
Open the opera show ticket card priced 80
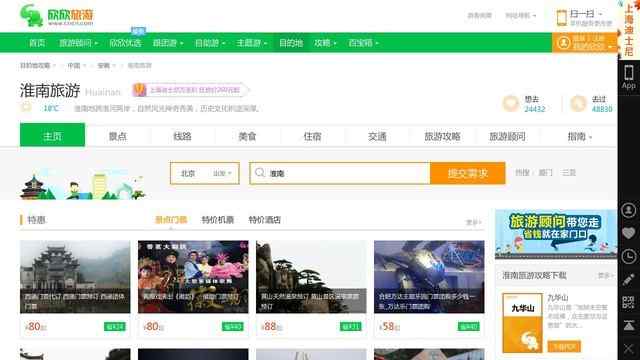pyautogui.click(x=193, y=288)
